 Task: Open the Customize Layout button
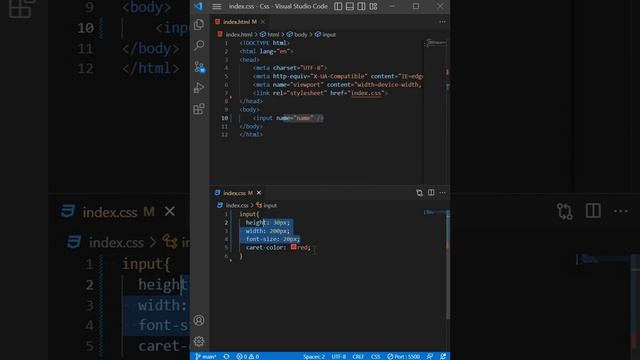pos(373,7)
